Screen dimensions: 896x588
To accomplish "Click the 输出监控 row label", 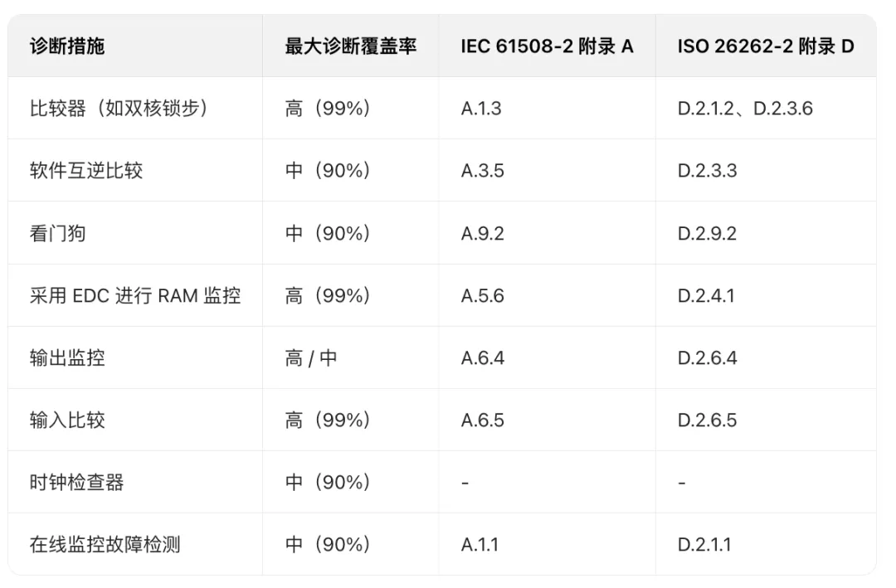I will point(67,358).
